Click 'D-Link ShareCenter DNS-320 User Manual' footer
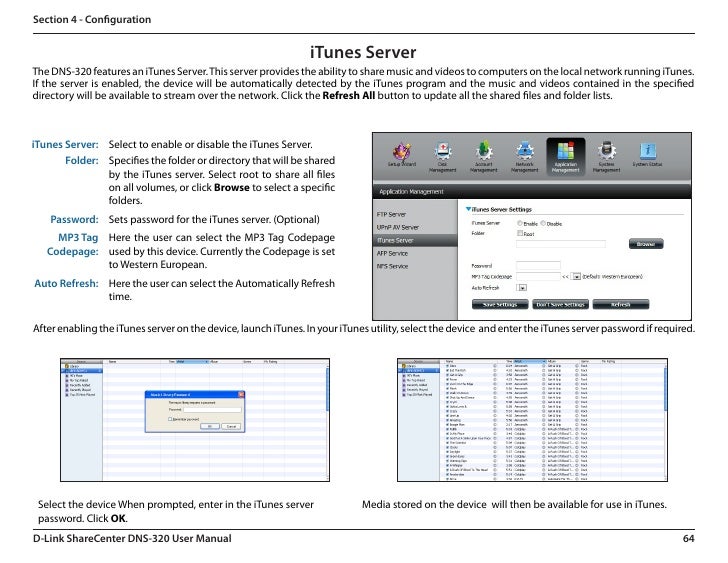Viewport: 728px width, 563px height. tap(132, 538)
